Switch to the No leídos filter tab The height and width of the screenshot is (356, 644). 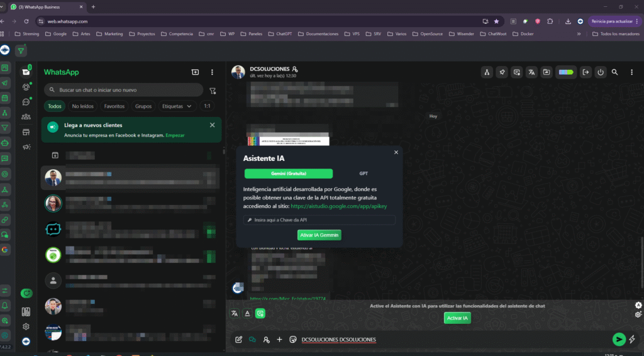pyautogui.click(x=83, y=106)
